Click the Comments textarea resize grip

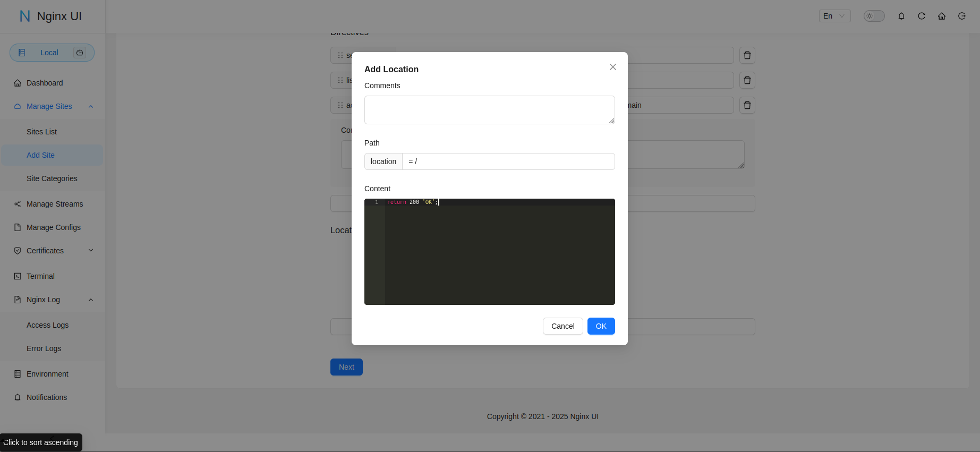611,121
